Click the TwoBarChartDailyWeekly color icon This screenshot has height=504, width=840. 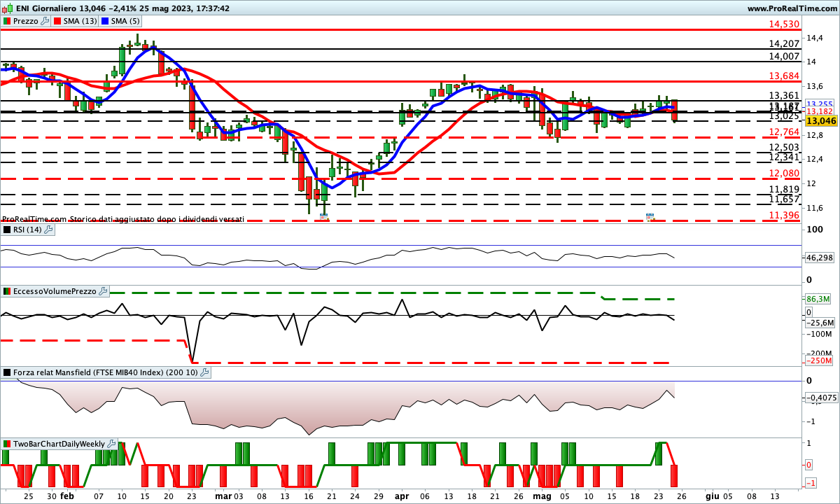click(7, 444)
